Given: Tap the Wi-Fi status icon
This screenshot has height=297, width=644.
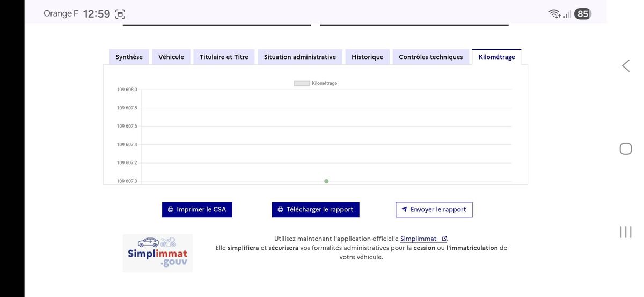Looking at the screenshot, I should pyautogui.click(x=554, y=14).
